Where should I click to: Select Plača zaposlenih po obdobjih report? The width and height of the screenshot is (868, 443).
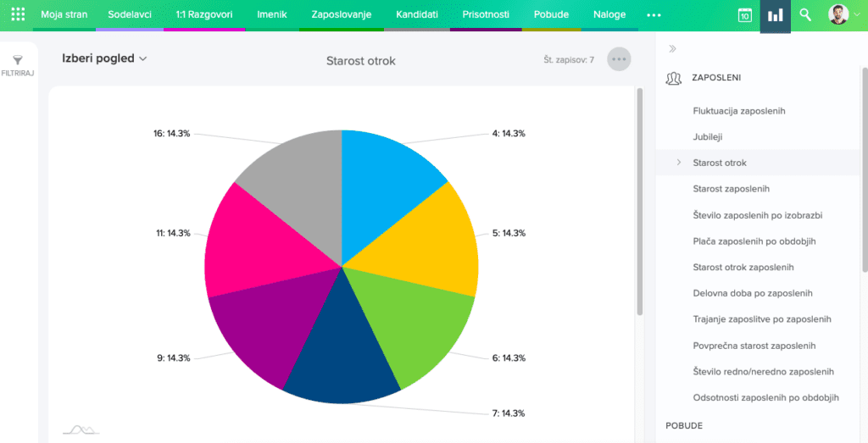click(754, 241)
